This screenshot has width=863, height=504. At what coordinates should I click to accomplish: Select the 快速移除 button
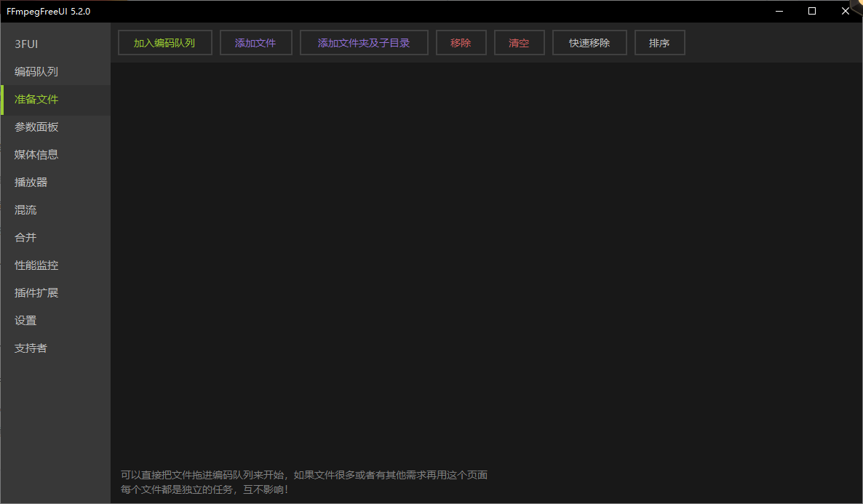tap(589, 43)
